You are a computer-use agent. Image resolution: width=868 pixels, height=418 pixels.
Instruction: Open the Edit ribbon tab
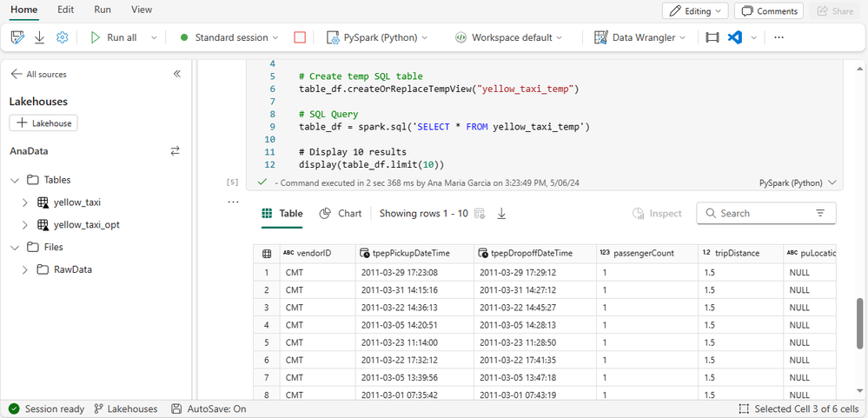[x=65, y=10]
